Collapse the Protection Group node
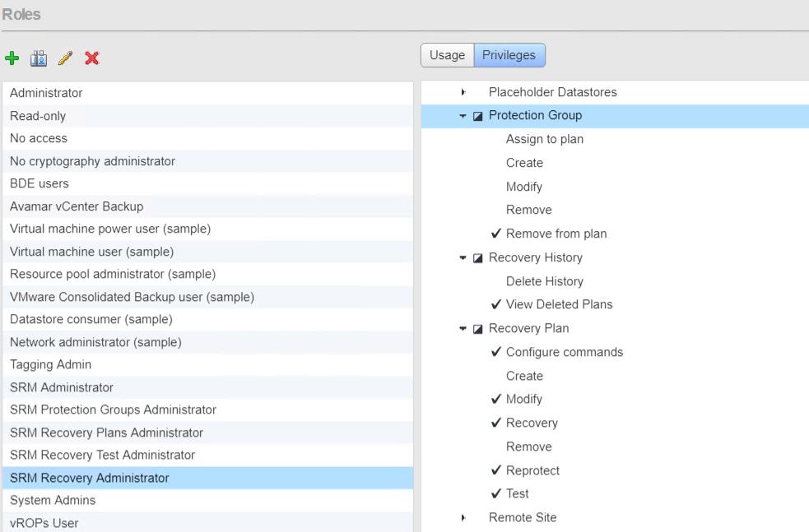The height and width of the screenshot is (532, 809). [x=463, y=116]
